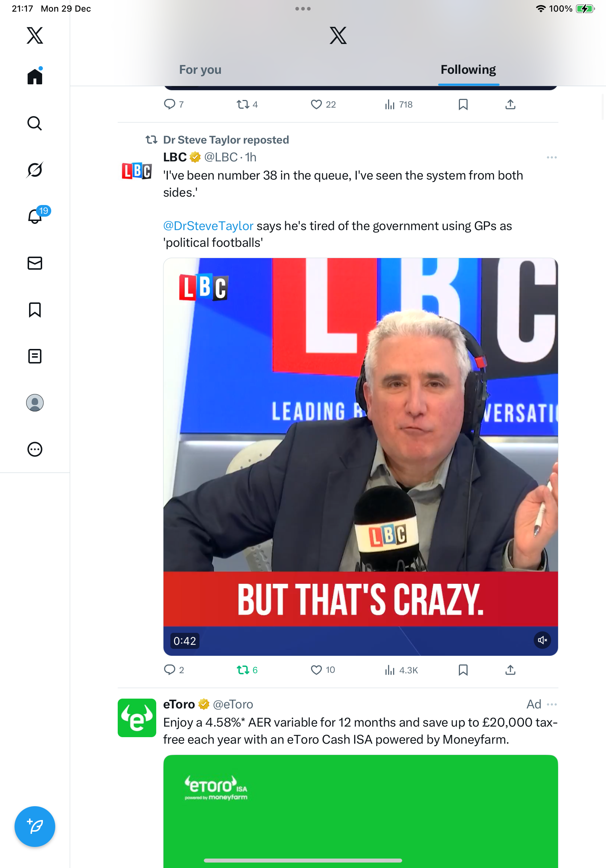Open more options for the LBC post
This screenshot has width=606, height=868.
552,157
